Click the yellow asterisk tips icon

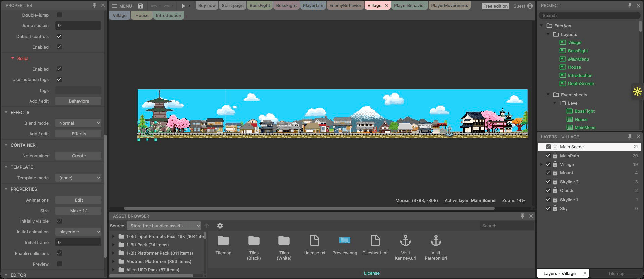pyautogui.click(x=637, y=91)
